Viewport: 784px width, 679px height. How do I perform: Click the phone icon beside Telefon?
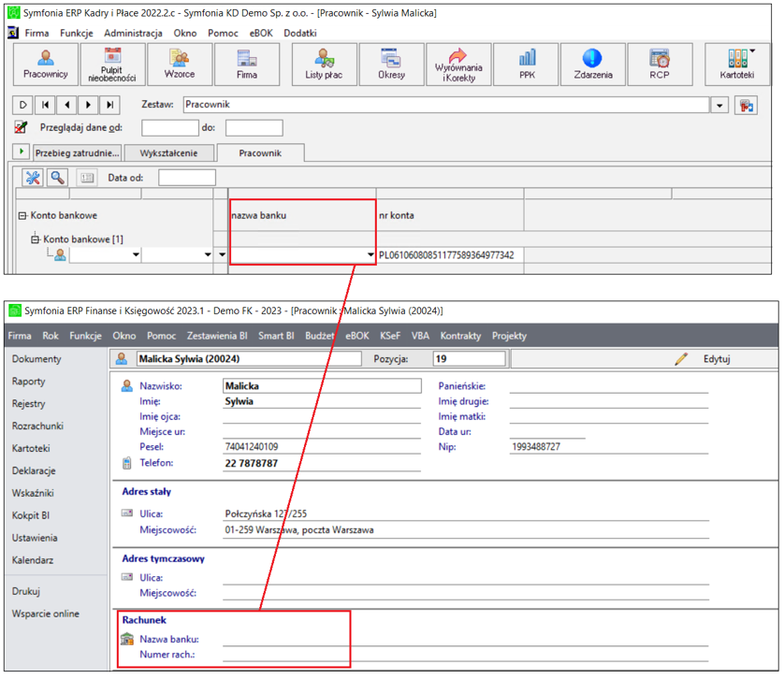pos(127,463)
